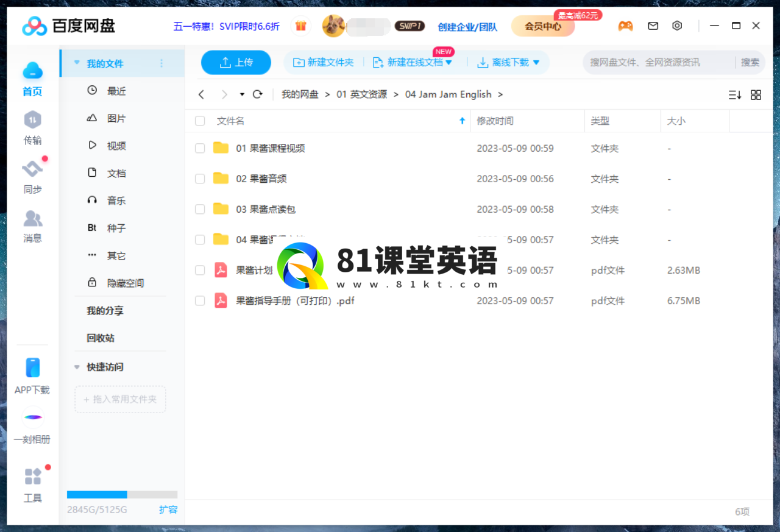This screenshot has width=780, height=532.
Task: Open the 首页 home section in the left rail
Action: click(x=32, y=79)
